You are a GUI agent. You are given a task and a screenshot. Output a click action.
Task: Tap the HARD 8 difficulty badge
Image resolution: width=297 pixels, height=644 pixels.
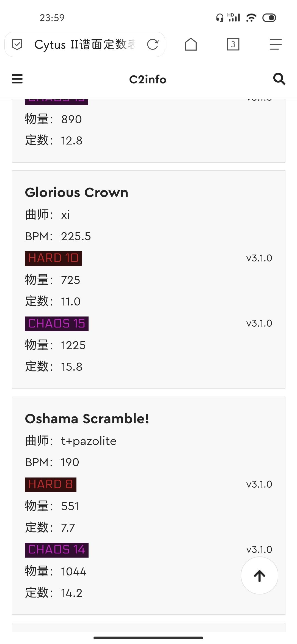pos(51,485)
